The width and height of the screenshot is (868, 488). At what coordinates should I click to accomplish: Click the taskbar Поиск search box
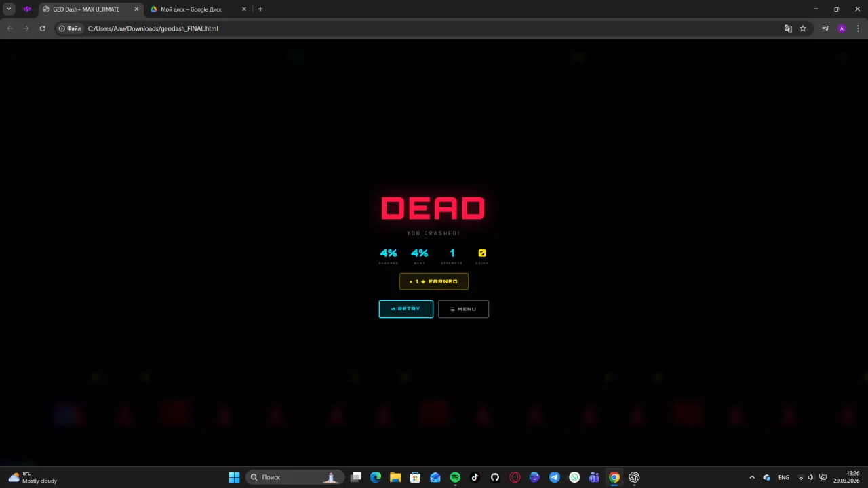tap(294, 477)
